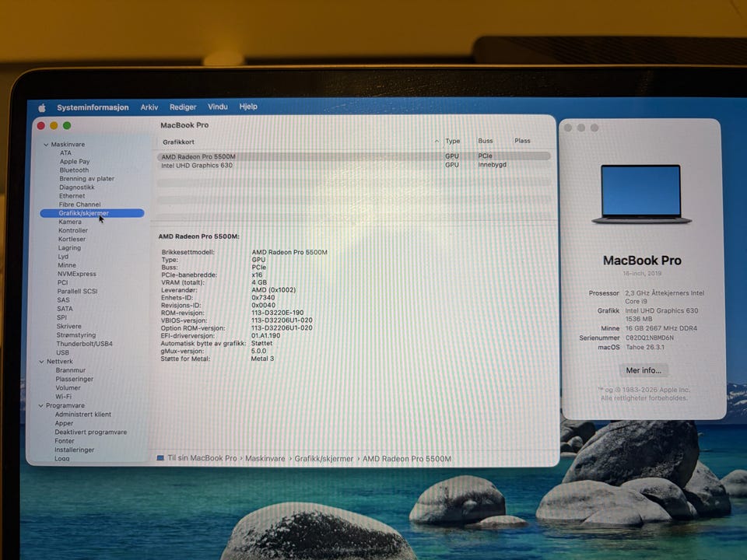The height and width of the screenshot is (560, 747).
Task: Open the Vindu menu
Action: [x=218, y=107]
